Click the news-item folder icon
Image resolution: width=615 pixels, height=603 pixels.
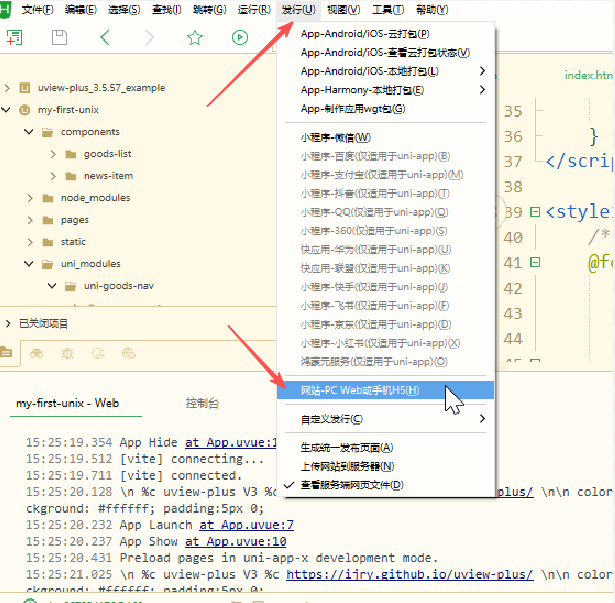tap(71, 176)
